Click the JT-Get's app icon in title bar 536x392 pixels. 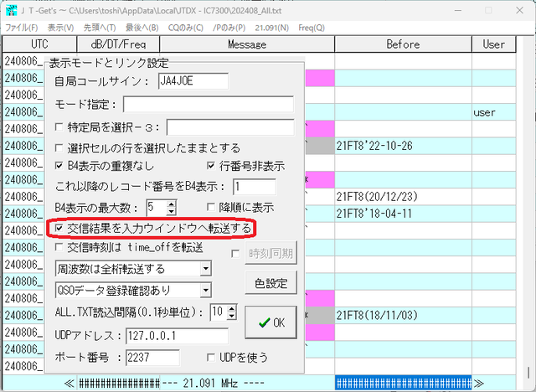(11, 11)
